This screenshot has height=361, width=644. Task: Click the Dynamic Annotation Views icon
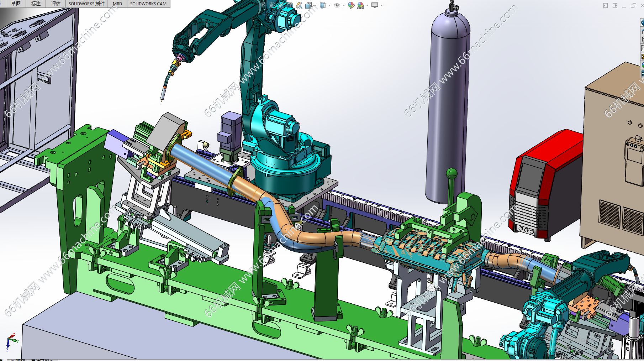(x=299, y=5)
